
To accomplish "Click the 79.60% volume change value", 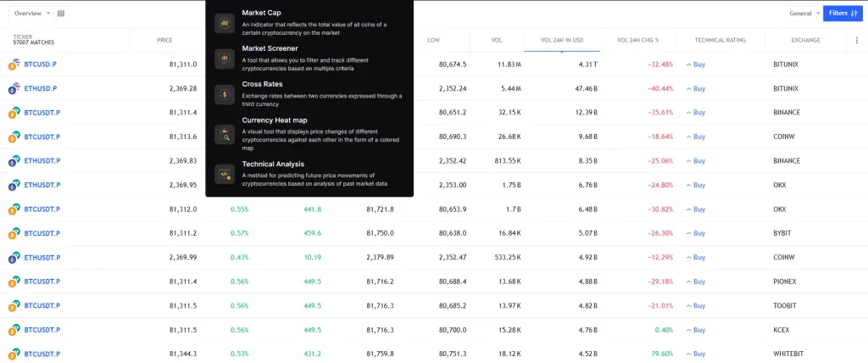I will [x=662, y=354].
